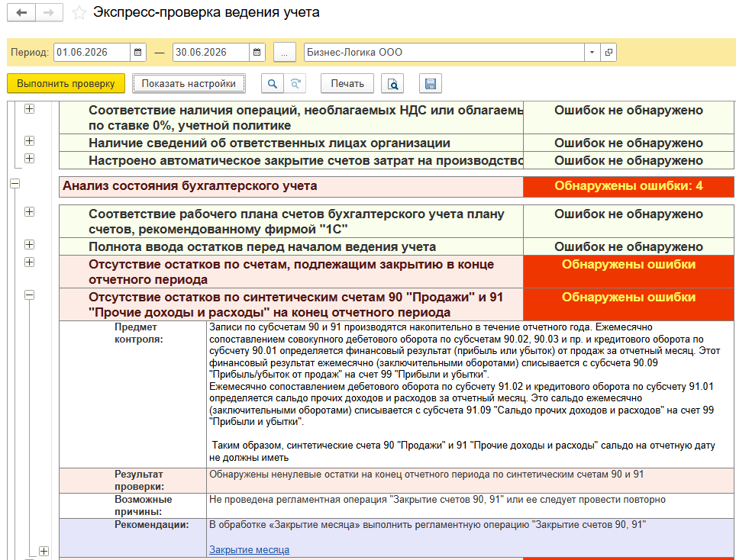Select Наличие сведений об ответственных лицах text
The image size is (736, 560).
click(x=270, y=143)
